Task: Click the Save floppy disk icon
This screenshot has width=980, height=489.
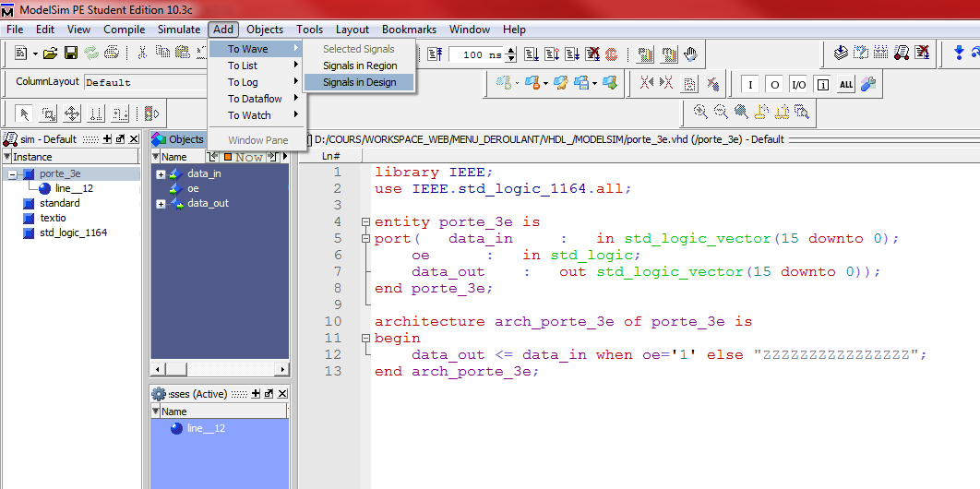Action: (71, 54)
